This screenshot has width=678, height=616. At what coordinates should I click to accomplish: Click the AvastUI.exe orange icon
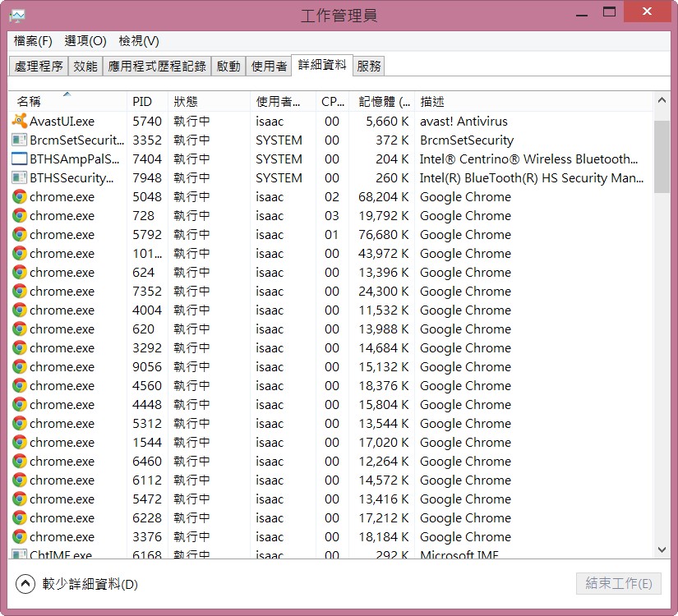[20, 121]
